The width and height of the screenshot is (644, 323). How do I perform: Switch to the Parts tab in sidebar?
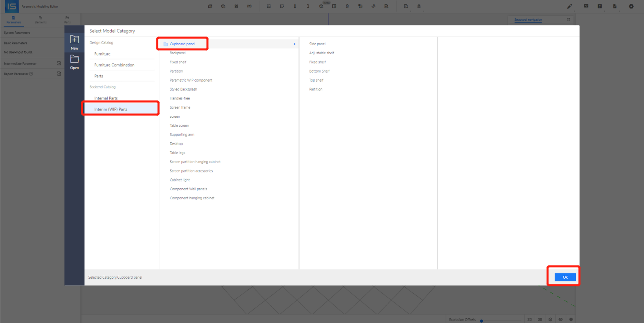[x=67, y=20]
